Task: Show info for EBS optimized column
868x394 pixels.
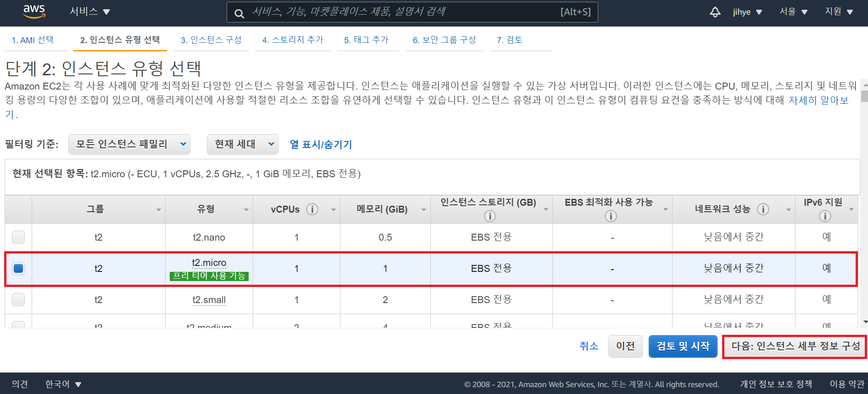Action: click(x=611, y=216)
